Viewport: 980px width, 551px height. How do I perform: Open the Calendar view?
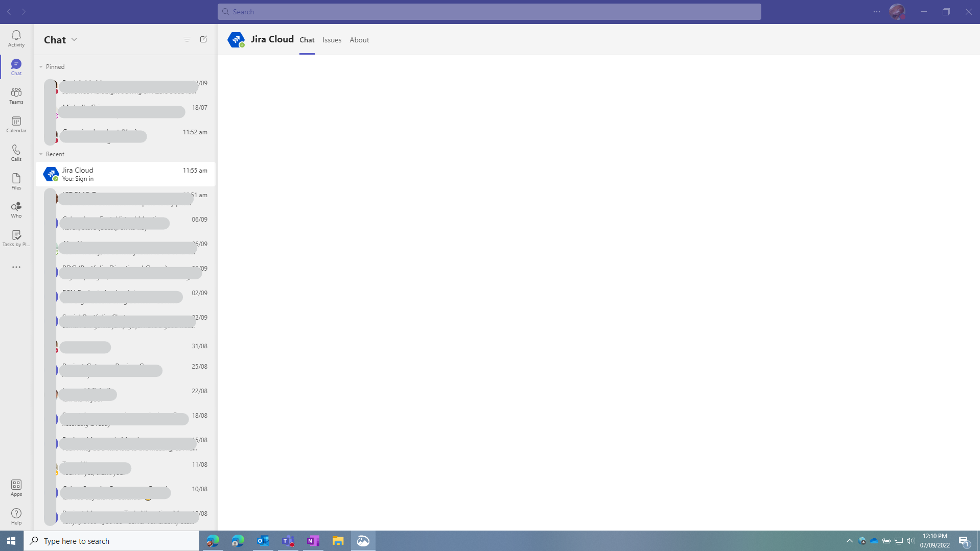(16, 124)
